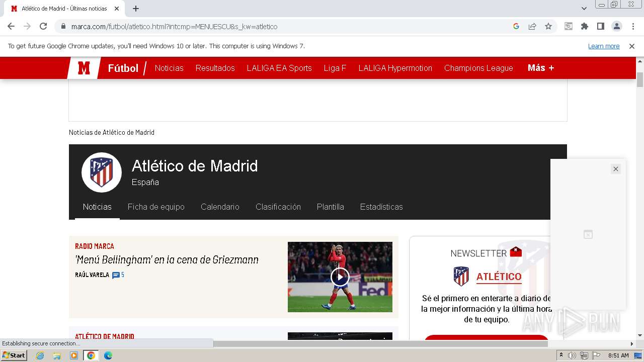The image size is (644, 362).
Task: Click RADIO MARCA label
Action: tap(95, 246)
